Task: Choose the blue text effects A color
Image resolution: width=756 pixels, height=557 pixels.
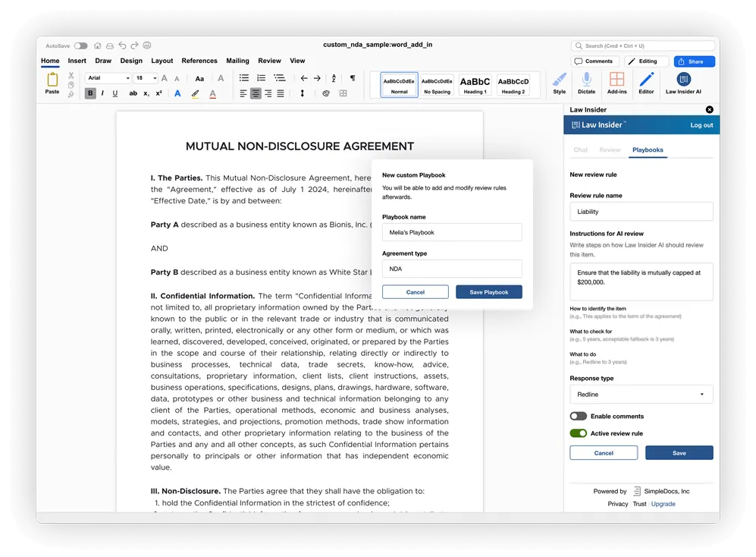Action: (x=177, y=93)
